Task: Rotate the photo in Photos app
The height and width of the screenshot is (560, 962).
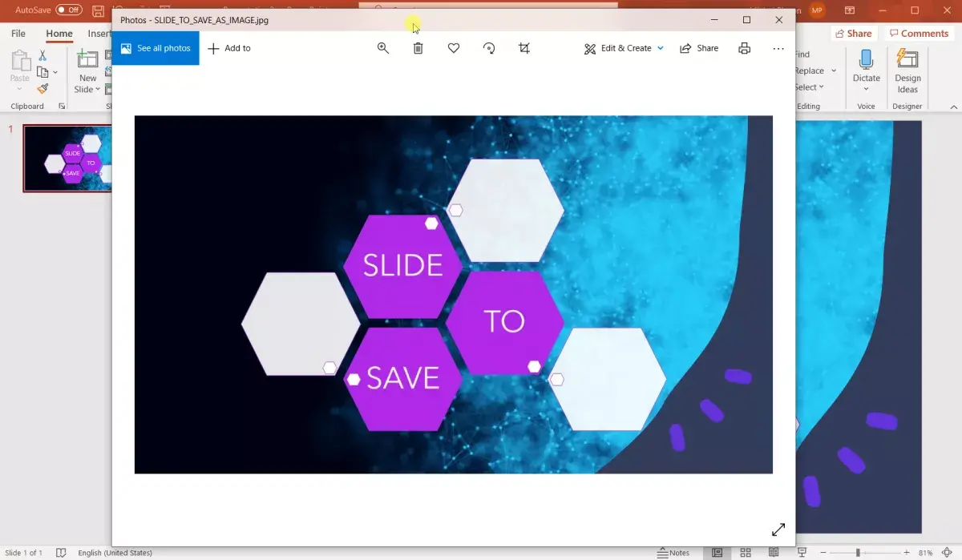Action: pos(489,48)
